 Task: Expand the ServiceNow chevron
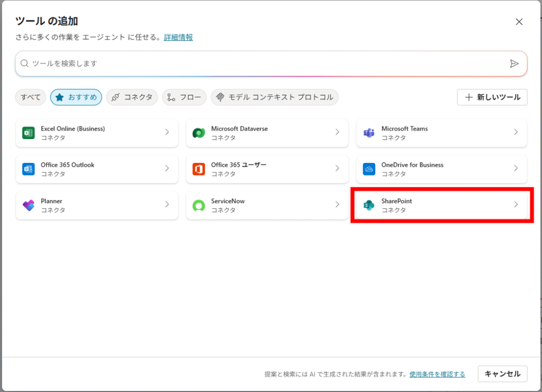pyautogui.click(x=337, y=204)
